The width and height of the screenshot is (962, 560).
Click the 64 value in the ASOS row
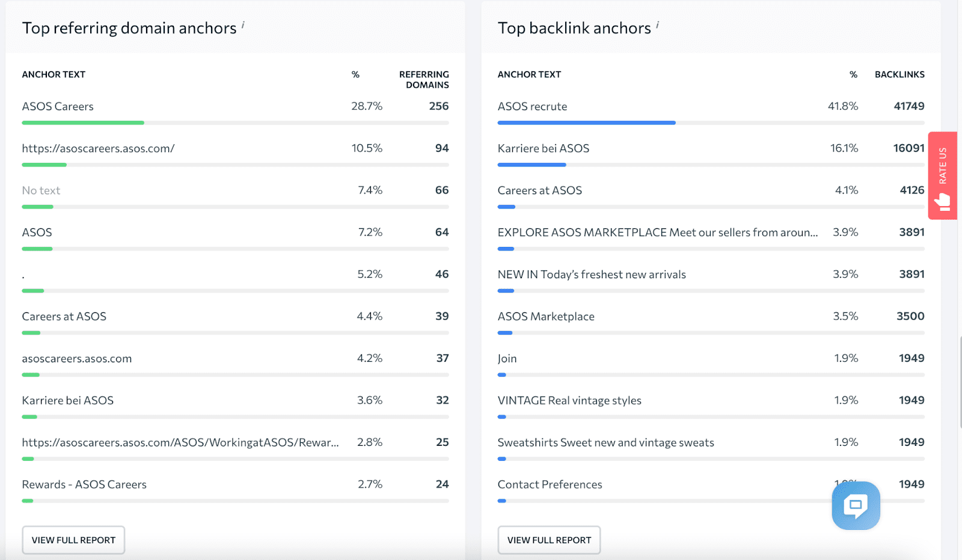(442, 232)
